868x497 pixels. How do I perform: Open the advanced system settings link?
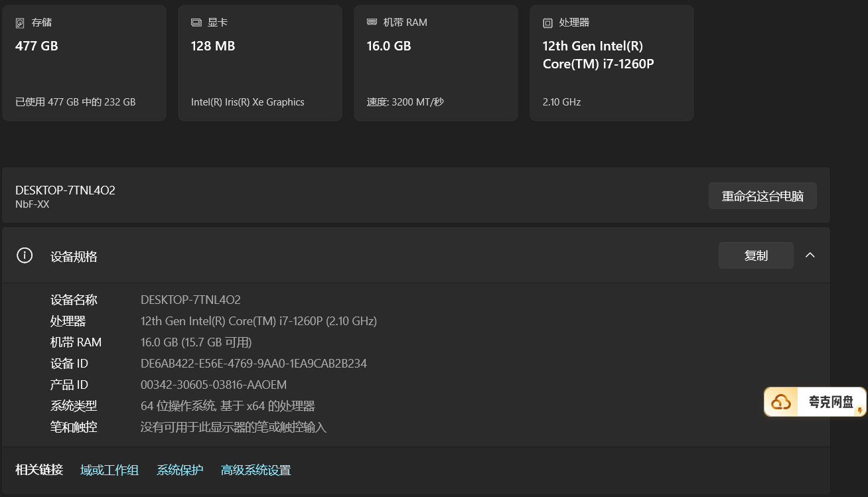pyautogui.click(x=256, y=470)
